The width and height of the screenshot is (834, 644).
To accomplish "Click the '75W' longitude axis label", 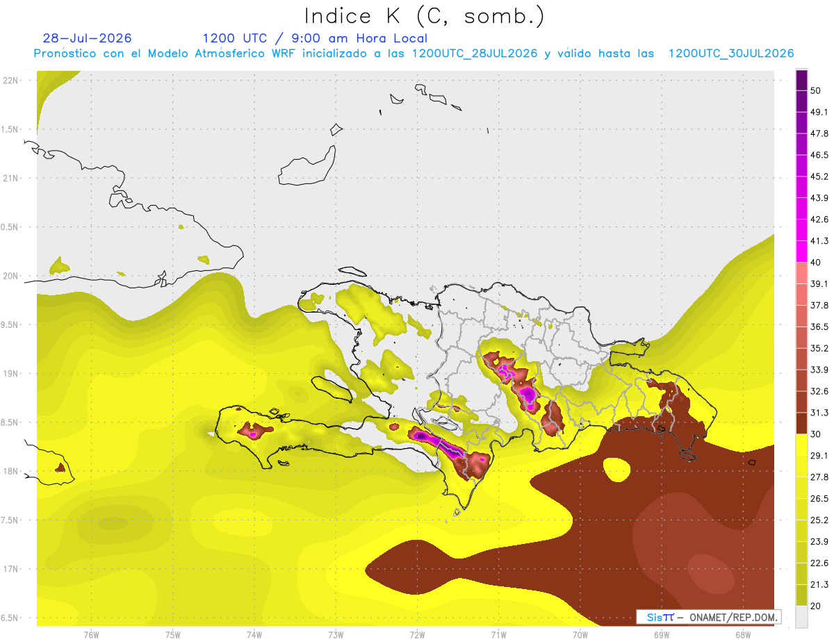I will (x=172, y=634).
